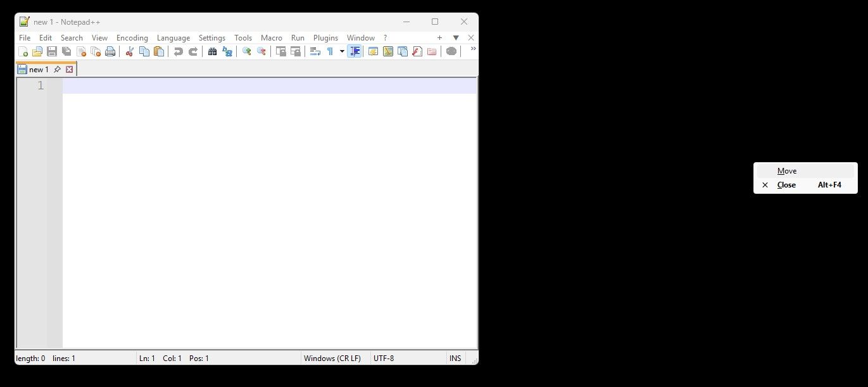Choose Move in the context menu
Viewport: 868px width, 387px height.
point(805,171)
